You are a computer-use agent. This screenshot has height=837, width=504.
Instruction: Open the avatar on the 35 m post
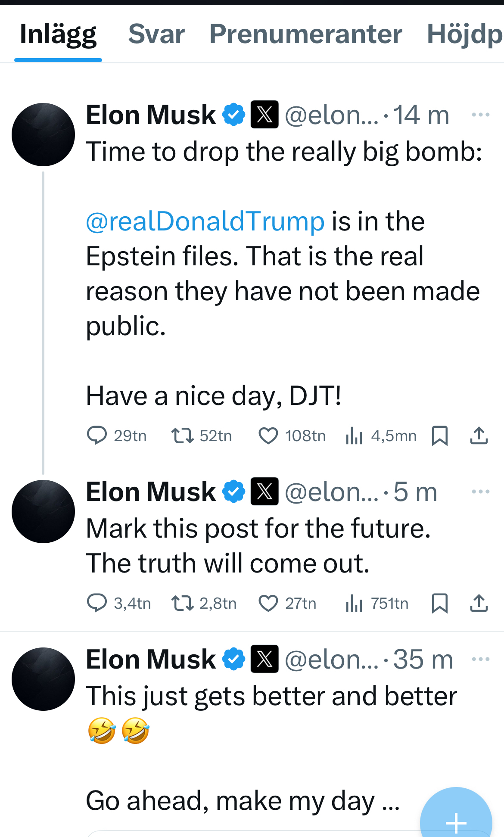click(x=43, y=679)
